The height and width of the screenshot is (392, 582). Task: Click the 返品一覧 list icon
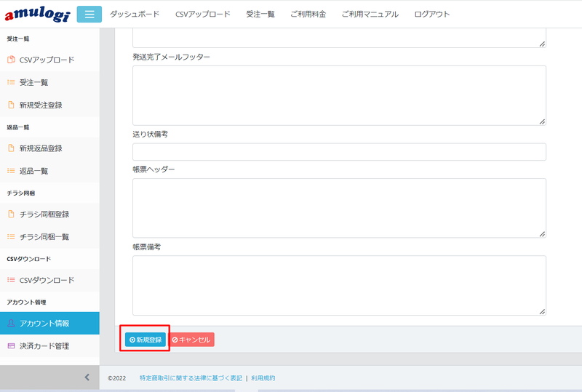pos(11,171)
